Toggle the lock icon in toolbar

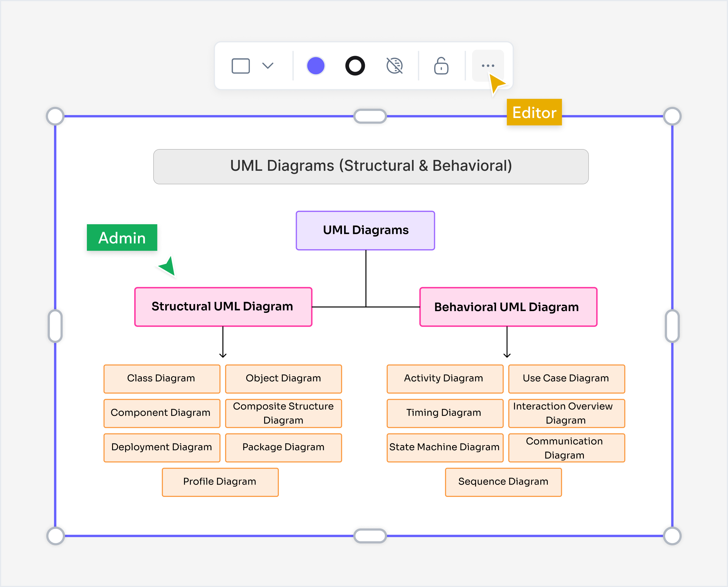pos(441,66)
